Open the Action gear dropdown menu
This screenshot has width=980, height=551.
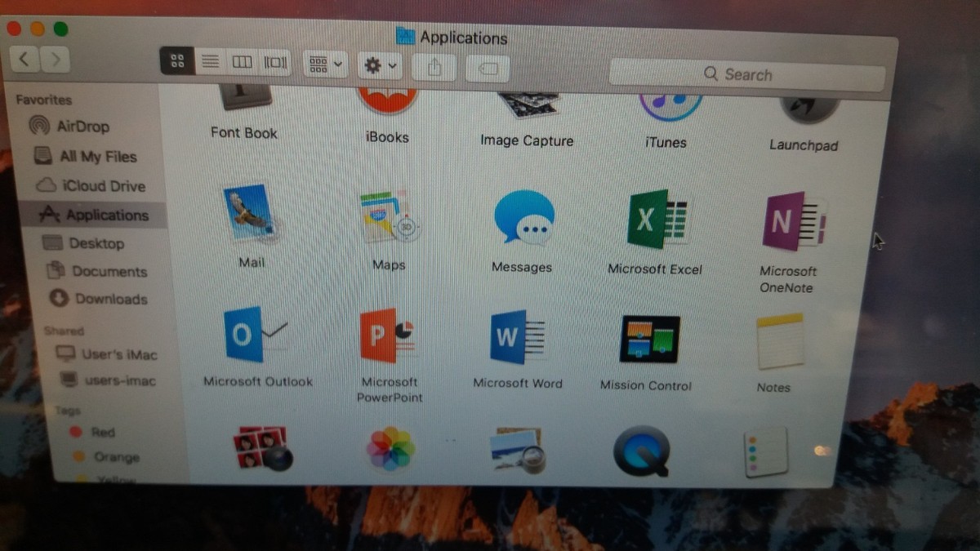(380, 65)
